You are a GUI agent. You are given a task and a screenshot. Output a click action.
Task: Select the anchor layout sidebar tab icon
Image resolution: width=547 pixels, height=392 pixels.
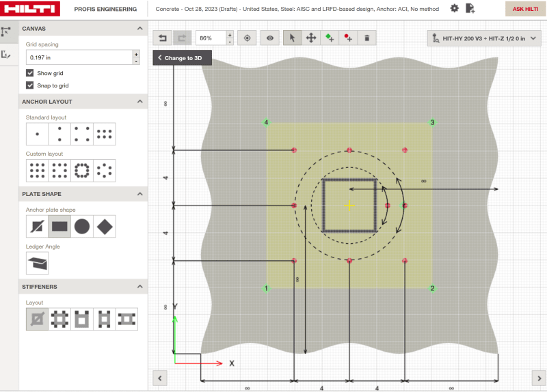pyautogui.click(x=6, y=31)
